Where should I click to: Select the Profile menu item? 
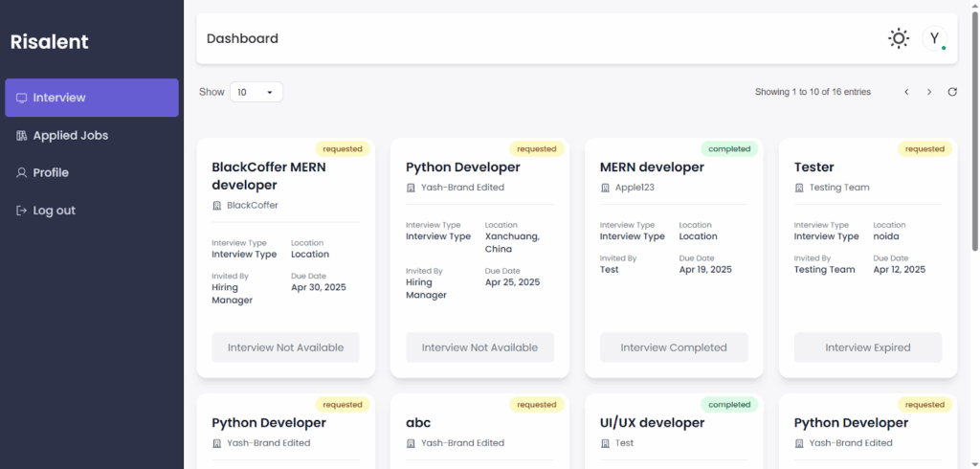[51, 173]
